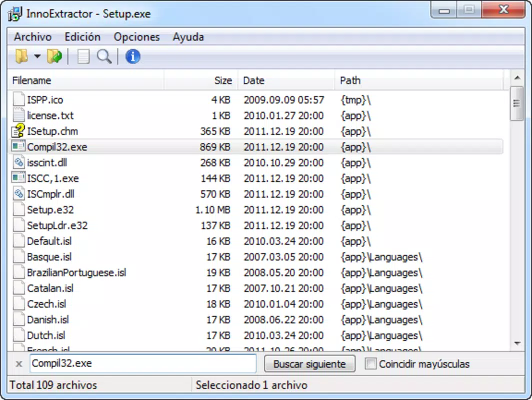The height and width of the screenshot is (400, 532).
Task: Select the ISCC,1.exe filename
Action: point(53,178)
